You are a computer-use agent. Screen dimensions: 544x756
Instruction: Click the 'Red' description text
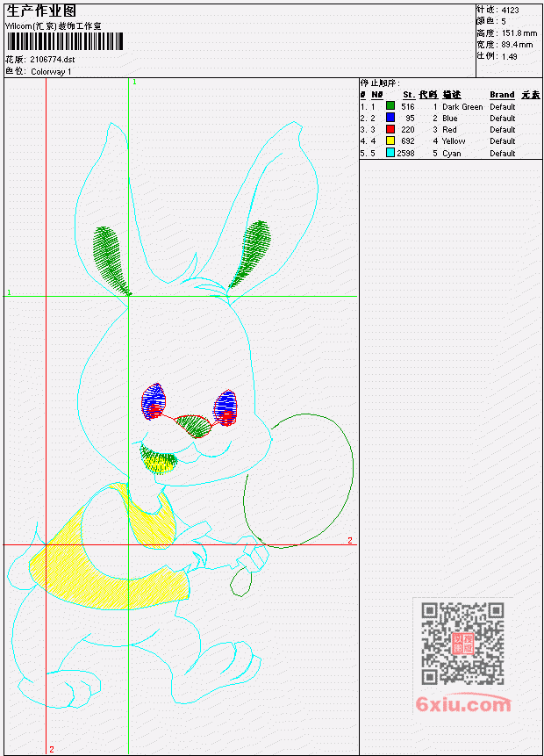pos(449,130)
